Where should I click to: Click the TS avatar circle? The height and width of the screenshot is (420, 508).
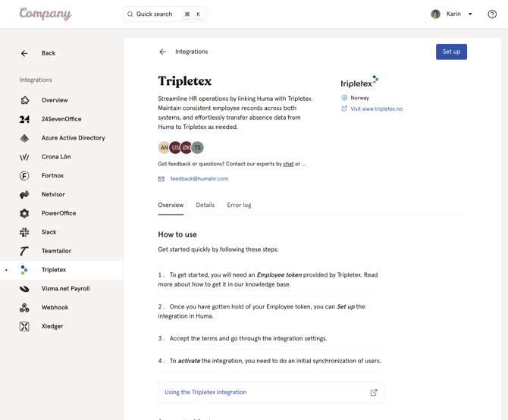[197, 148]
